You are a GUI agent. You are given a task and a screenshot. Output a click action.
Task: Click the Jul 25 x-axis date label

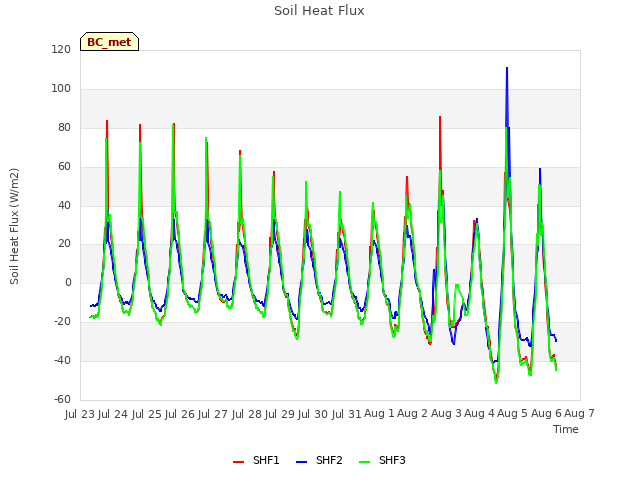pos(146,414)
